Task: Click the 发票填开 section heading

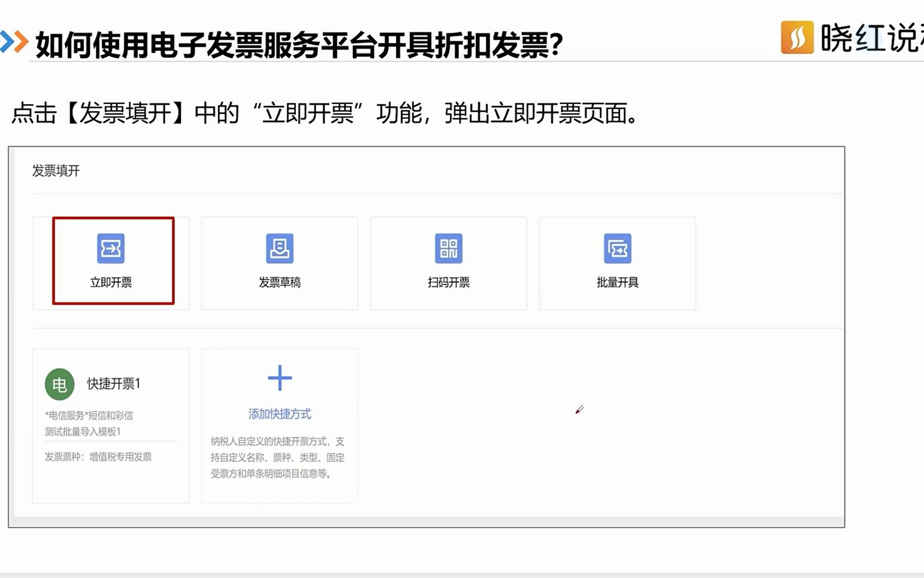Action: (56, 171)
